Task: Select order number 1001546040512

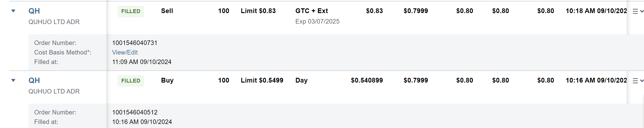Action: 135,112
